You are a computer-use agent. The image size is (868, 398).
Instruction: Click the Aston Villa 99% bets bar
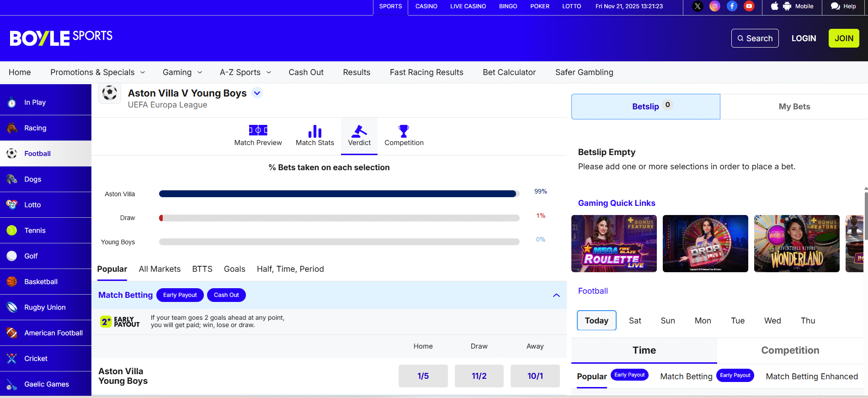(339, 194)
